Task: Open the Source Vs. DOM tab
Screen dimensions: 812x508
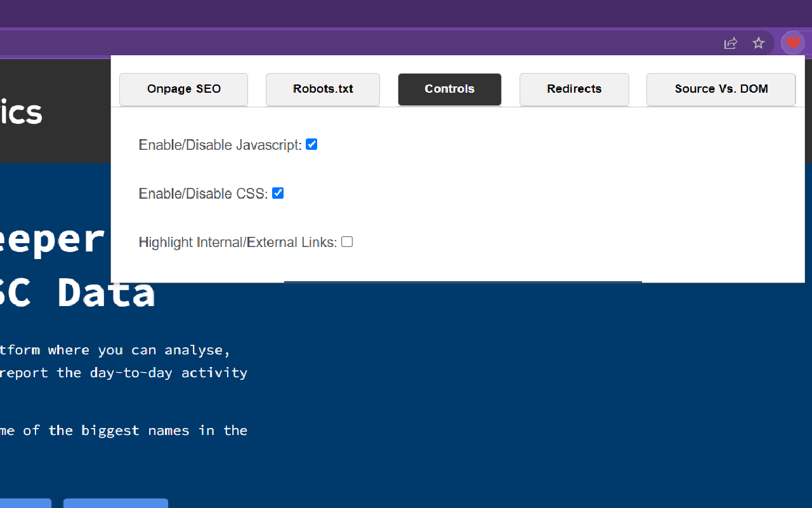Action: (x=721, y=89)
